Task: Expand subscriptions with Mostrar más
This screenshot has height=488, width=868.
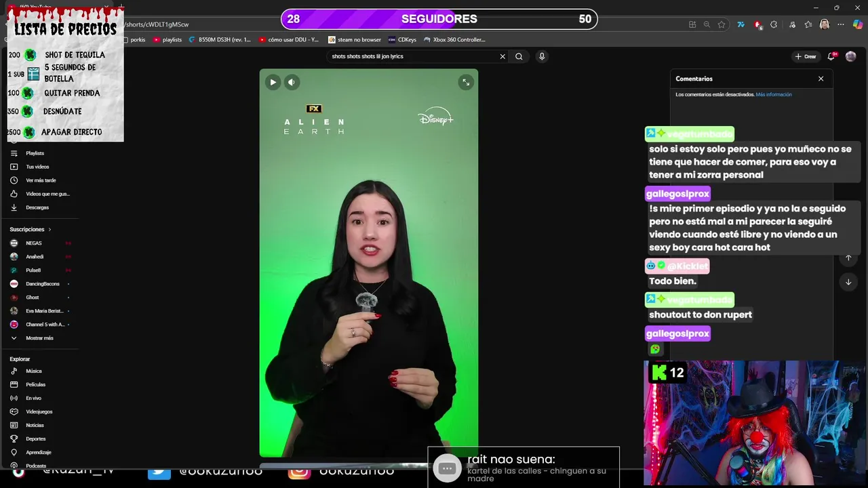Action: 40,338
